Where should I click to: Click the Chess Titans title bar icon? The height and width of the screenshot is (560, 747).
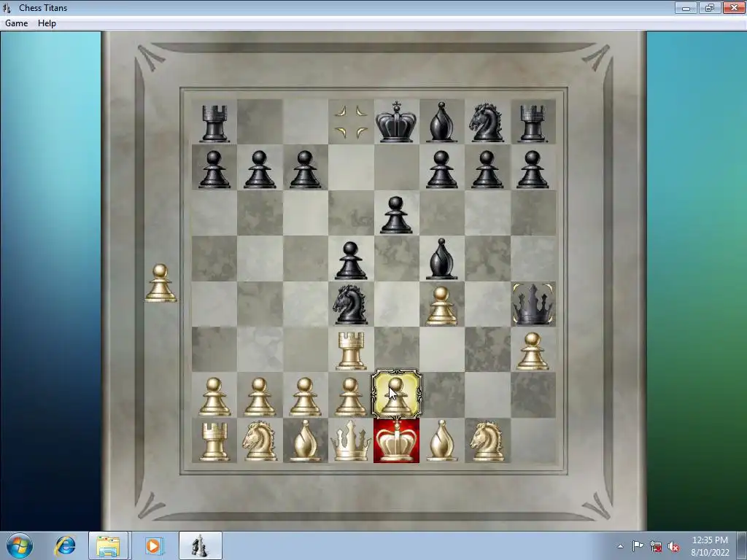pos(7,7)
